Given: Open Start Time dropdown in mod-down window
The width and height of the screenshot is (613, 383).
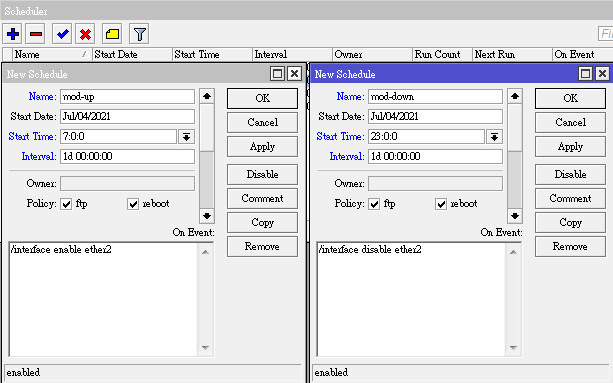Looking at the screenshot, I should [495, 137].
